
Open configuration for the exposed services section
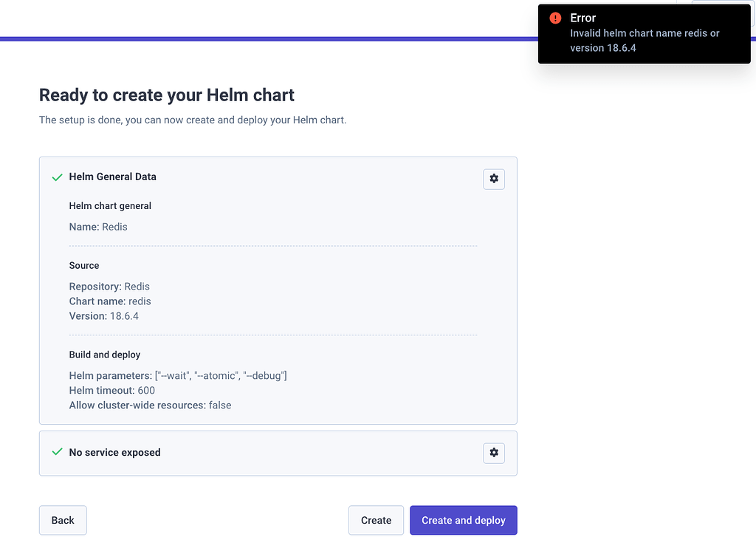(x=493, y=453)
